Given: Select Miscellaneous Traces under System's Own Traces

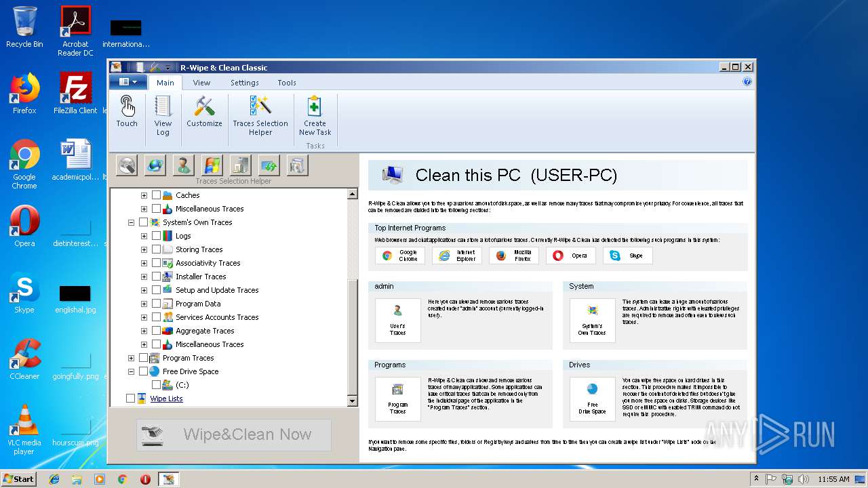Looking at the screenshot, I should coord(210,344).
